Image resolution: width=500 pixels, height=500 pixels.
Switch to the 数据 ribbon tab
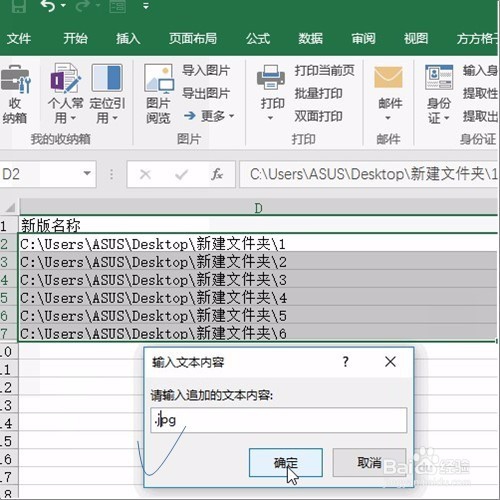point(311,39)
